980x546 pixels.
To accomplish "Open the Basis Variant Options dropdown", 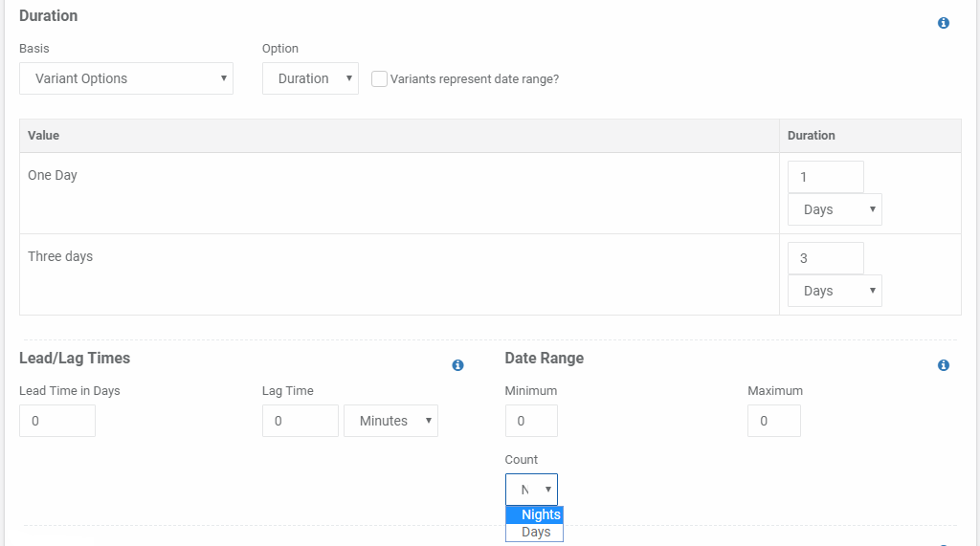I will tap(126, 78).
